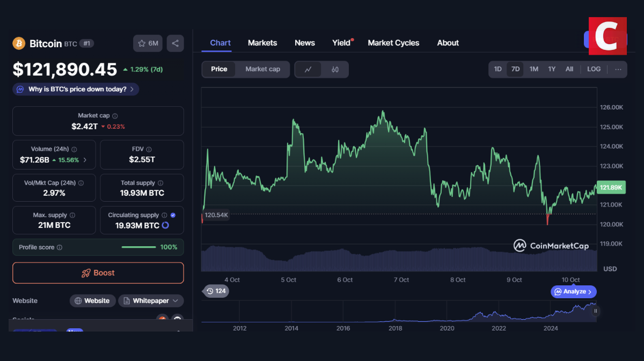Click the share icon beside Bitcoin title
This screenshot has height=361, width=644.
click(x=175, y=43)
